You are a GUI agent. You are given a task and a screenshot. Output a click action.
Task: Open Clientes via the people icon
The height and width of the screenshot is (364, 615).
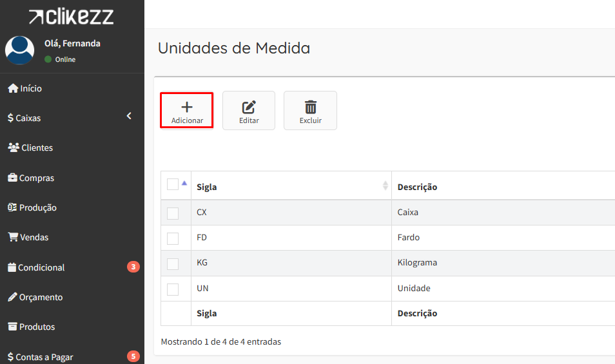click(x=13, y=148)
